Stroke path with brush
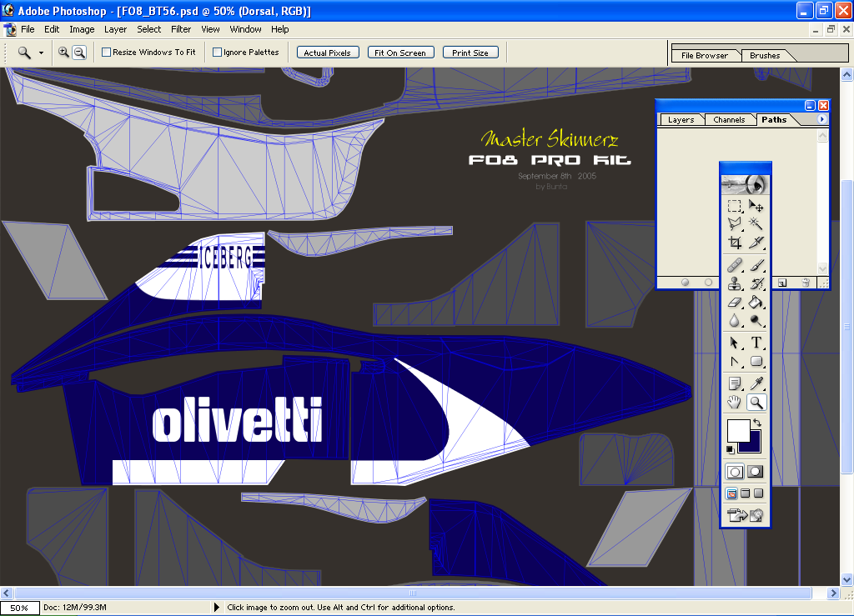854x616 pixels. [708, 283]
